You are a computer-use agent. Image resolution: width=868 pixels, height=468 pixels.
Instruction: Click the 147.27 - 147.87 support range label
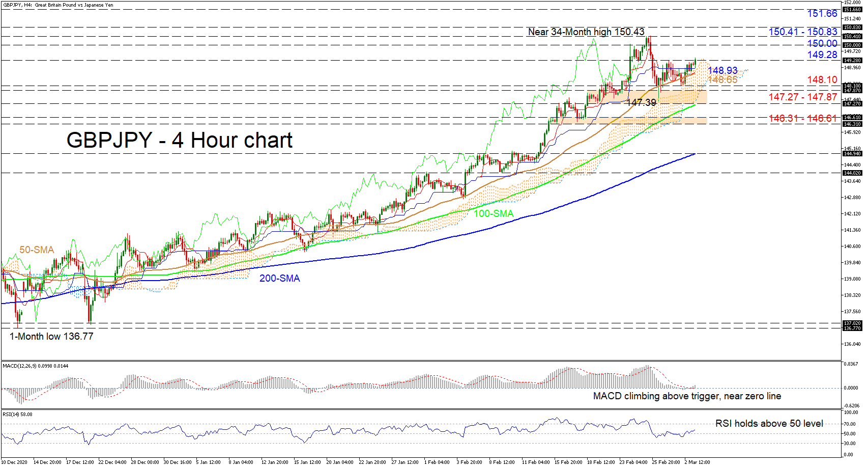[x=802, y=97]
